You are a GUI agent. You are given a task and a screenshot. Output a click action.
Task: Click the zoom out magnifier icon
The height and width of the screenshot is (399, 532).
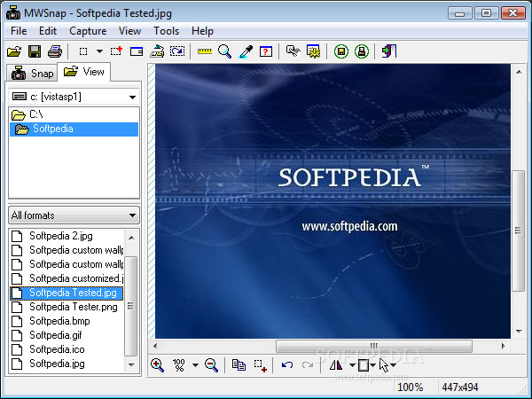(x=211, y=365)
